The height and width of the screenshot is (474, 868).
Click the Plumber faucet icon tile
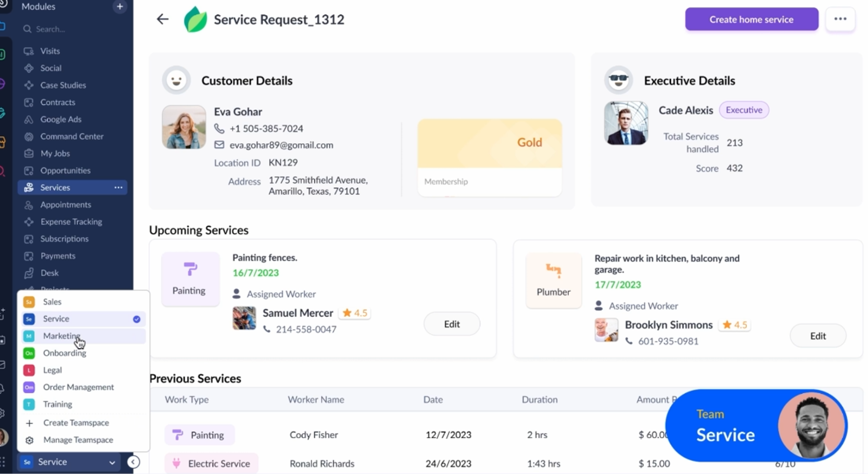(x=553, y=280)
